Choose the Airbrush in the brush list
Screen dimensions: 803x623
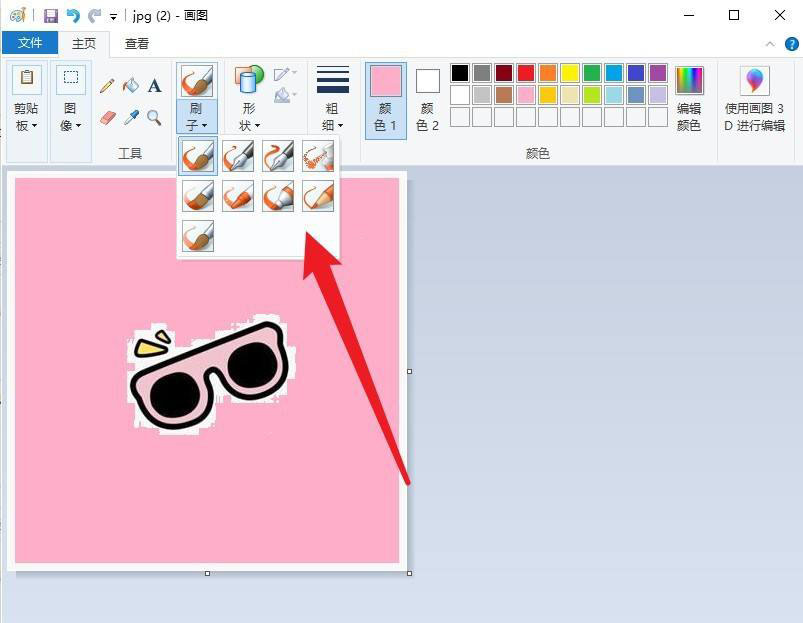(x=318, y=156)
